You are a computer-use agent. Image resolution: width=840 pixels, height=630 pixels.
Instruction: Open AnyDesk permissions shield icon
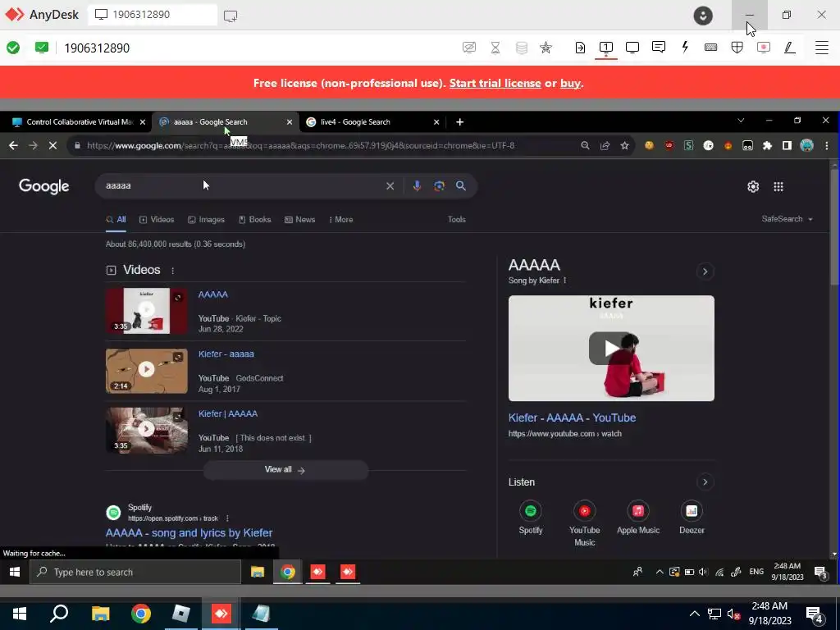[737, 48]
